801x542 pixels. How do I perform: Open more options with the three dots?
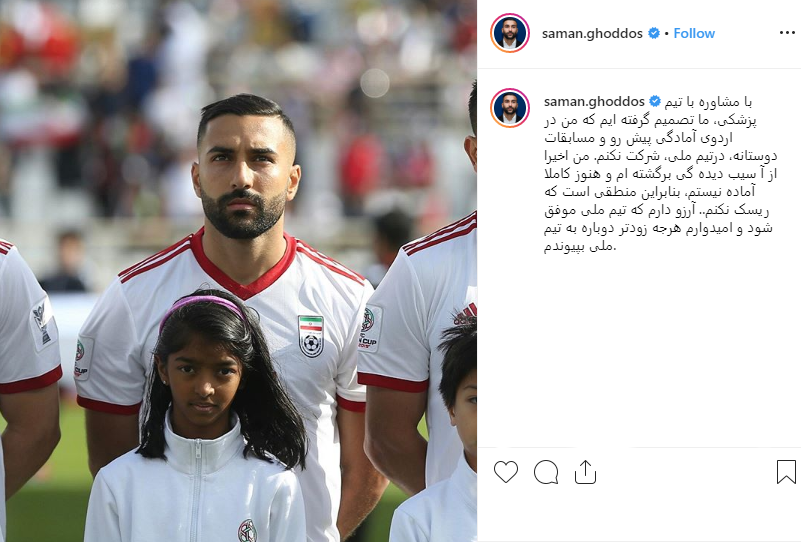(787, 33)
